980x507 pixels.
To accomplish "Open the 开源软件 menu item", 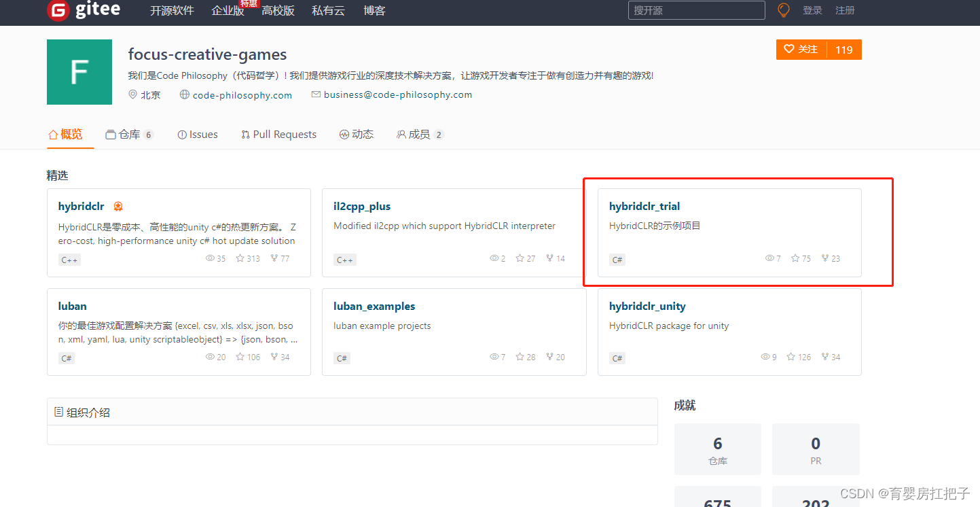I will point(172,10).
